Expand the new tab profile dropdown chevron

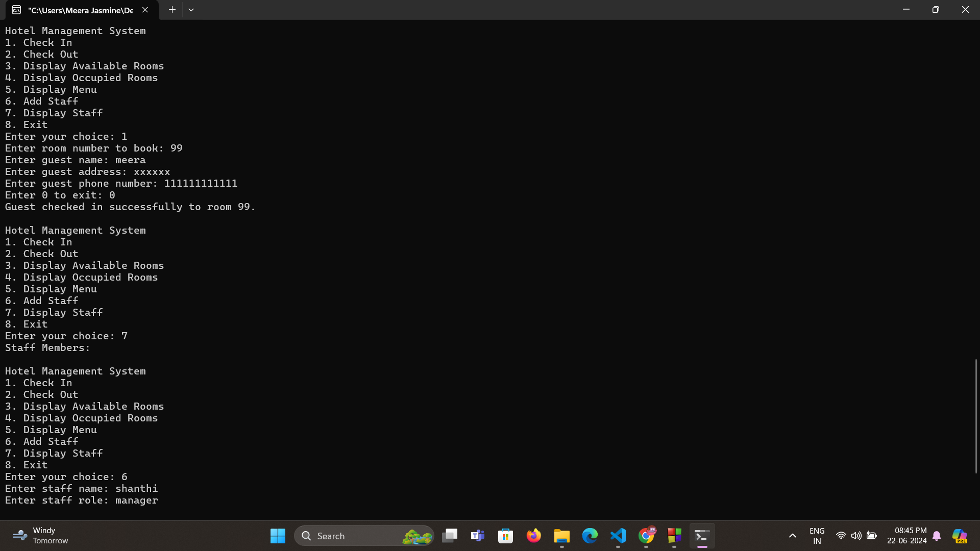point(191,10)
